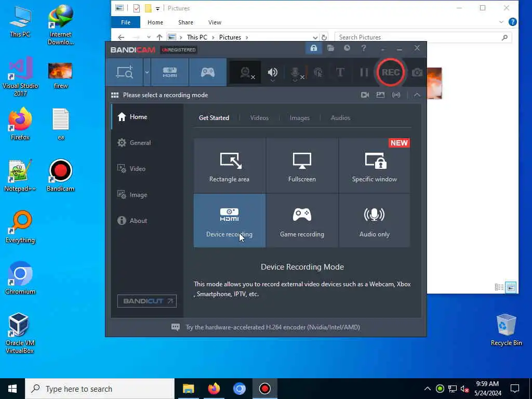532x399 pixels.
Task: Expand the address bar history dropdown in Explorer
Action: tap(315, 37)
